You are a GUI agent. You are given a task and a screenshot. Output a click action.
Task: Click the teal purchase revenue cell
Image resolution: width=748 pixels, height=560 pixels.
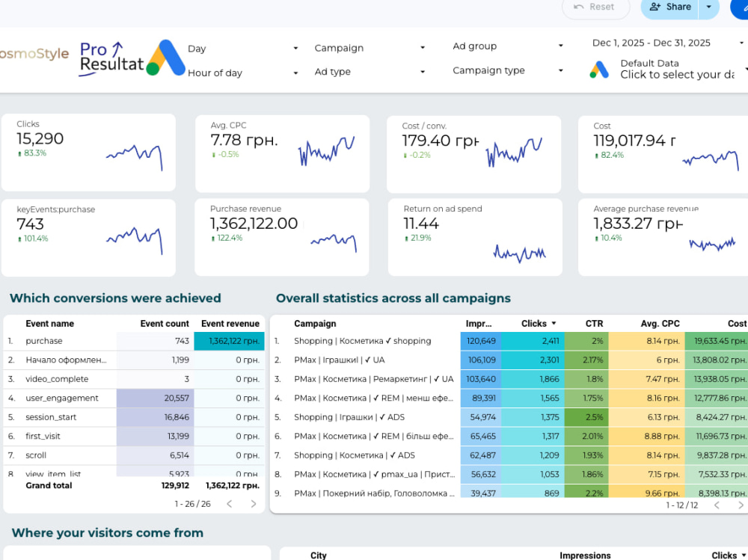(x=230, y=341)
